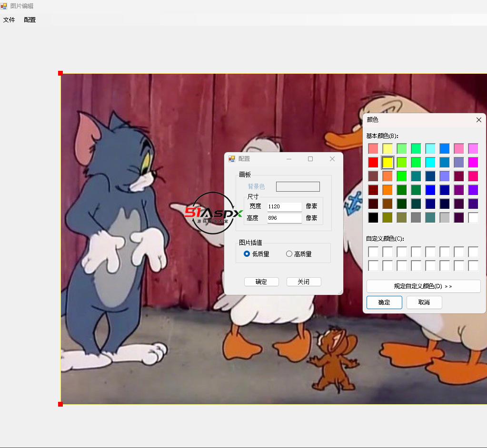Click the 画板 group label

click(x=245, y=175)
